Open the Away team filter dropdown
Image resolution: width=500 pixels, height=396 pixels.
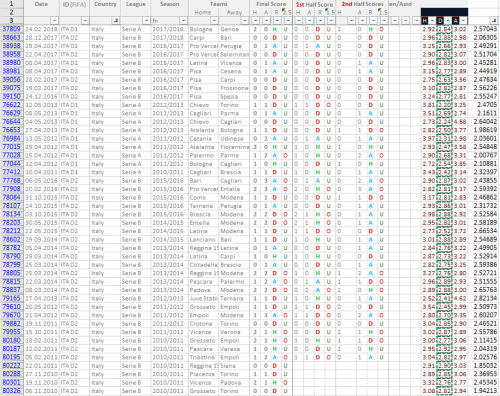[x=245, y=21]
